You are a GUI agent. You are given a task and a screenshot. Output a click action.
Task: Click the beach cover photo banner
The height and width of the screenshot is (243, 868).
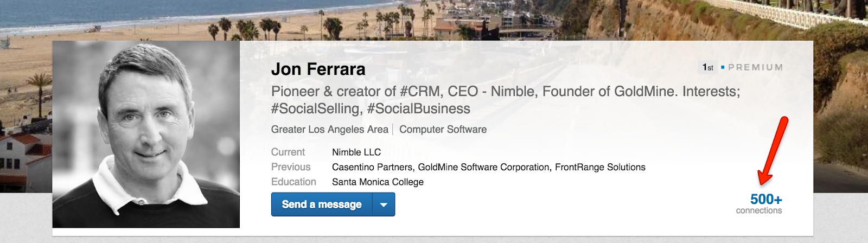coord(434,19)
